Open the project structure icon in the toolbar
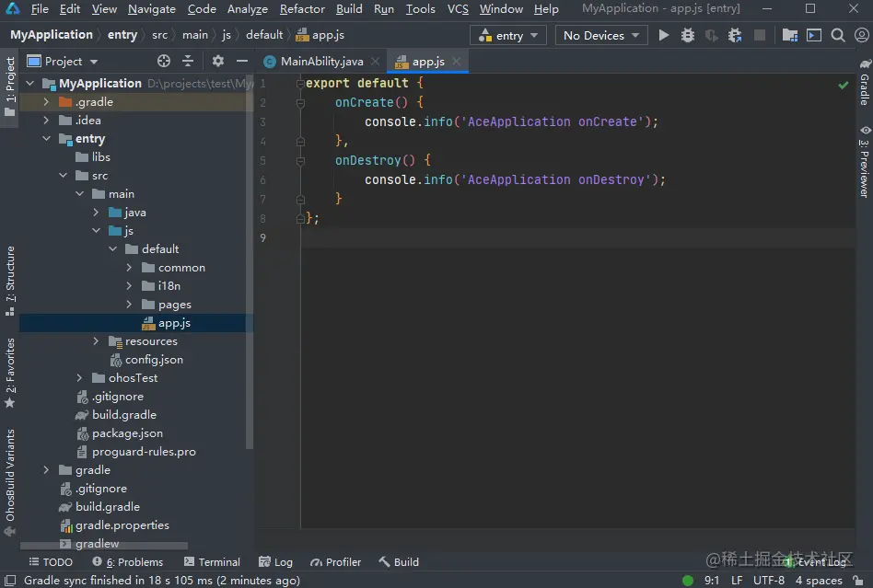Screen dimensions: 873x588 (x=789, y=35)
